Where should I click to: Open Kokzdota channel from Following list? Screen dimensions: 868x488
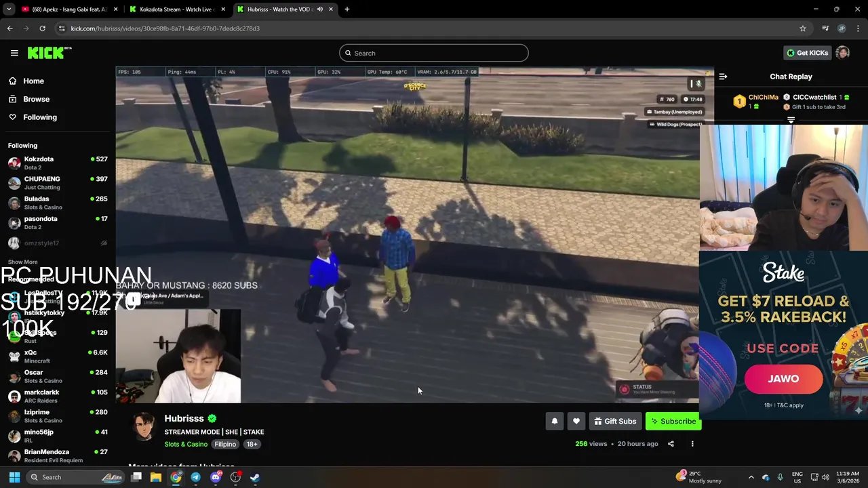(58, 163)
